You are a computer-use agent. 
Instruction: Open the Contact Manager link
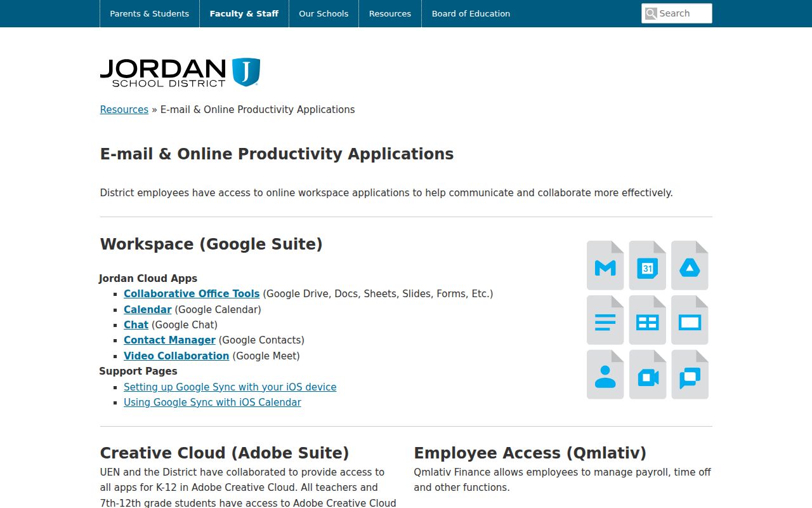coord(169,340)
